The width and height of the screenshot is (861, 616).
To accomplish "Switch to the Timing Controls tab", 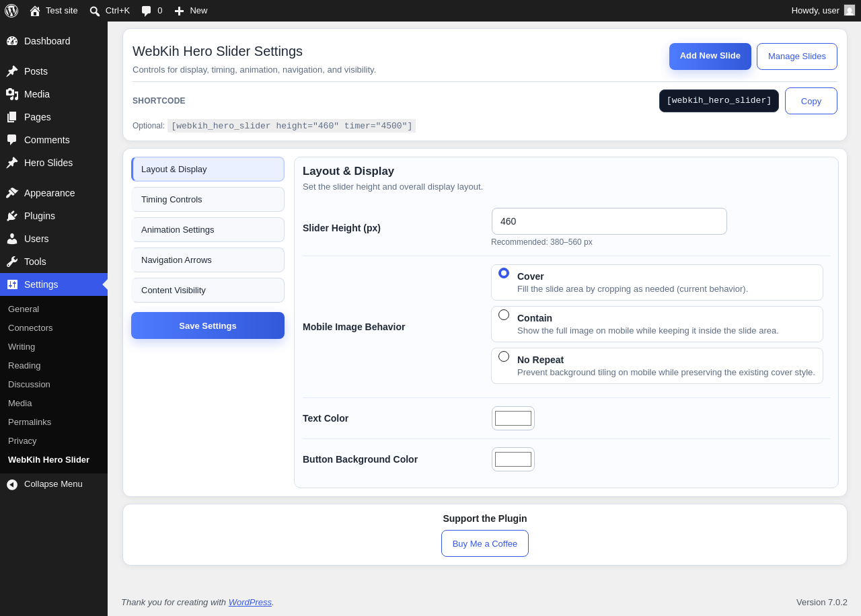I will (208, 200).
